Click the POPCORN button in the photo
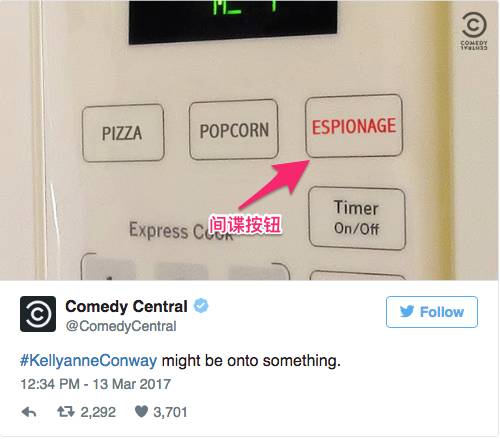Image resolution: width=500 pixels, height=439 pixels. pos(234,130)
